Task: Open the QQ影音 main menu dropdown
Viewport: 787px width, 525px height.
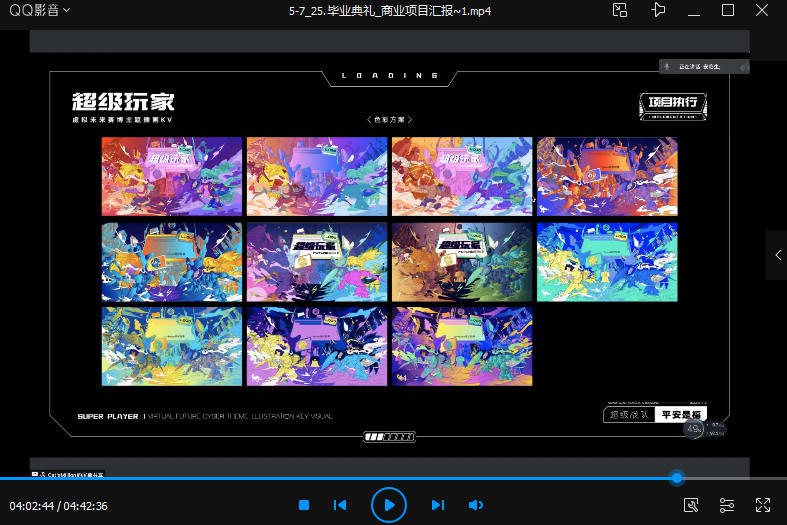Action: click(40, 10)
